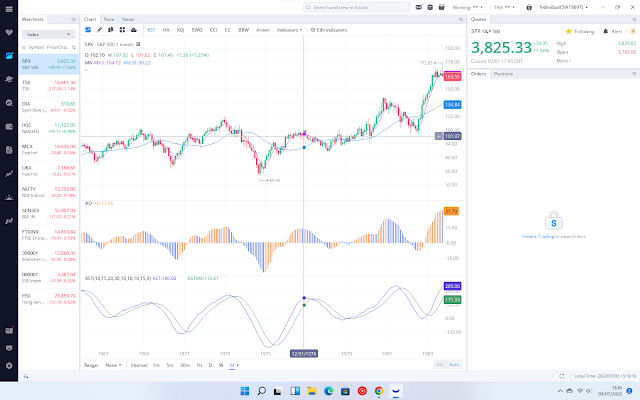Select DIA row in watchlist
Screen dimensions: 640x400
[x=49, y=107]
